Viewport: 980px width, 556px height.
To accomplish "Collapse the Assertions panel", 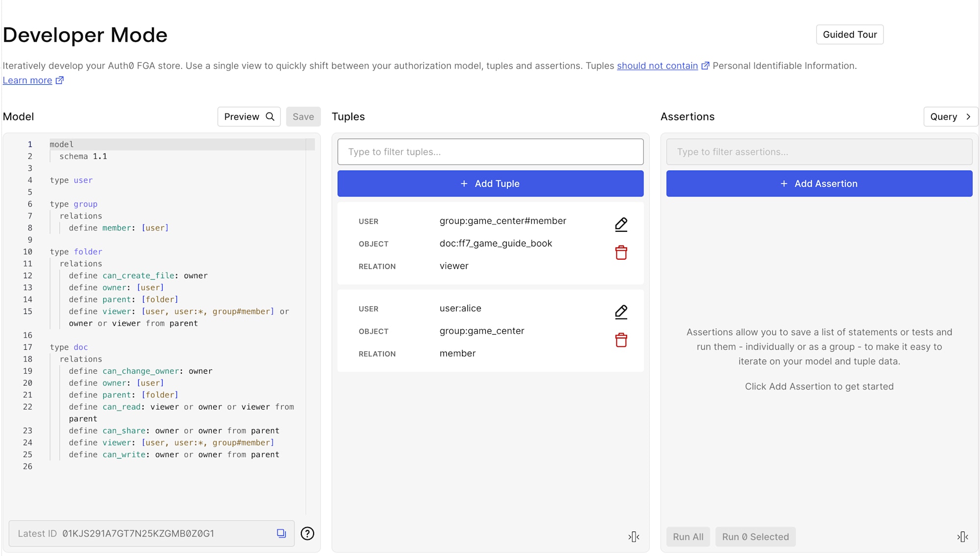I will click(962, 537).
